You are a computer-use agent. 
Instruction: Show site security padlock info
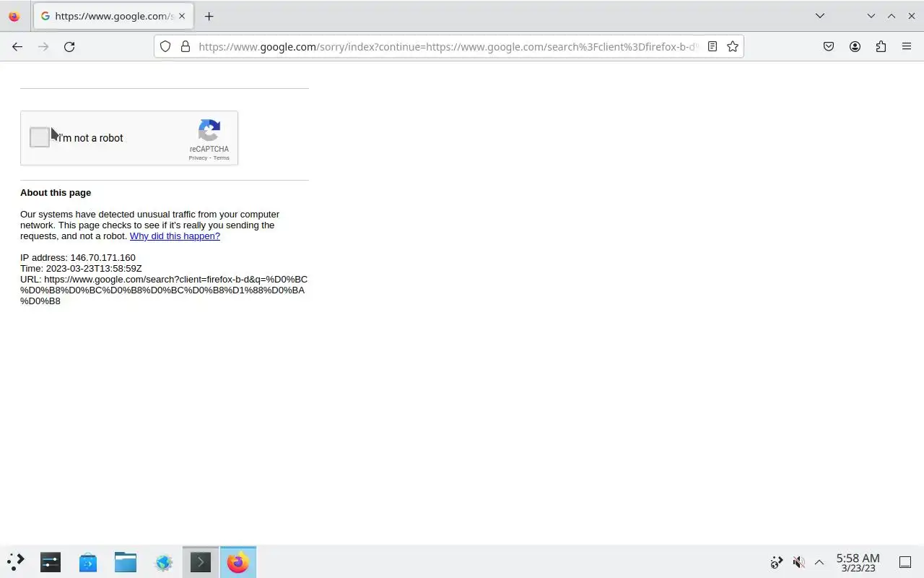click(x=186, y=46)
